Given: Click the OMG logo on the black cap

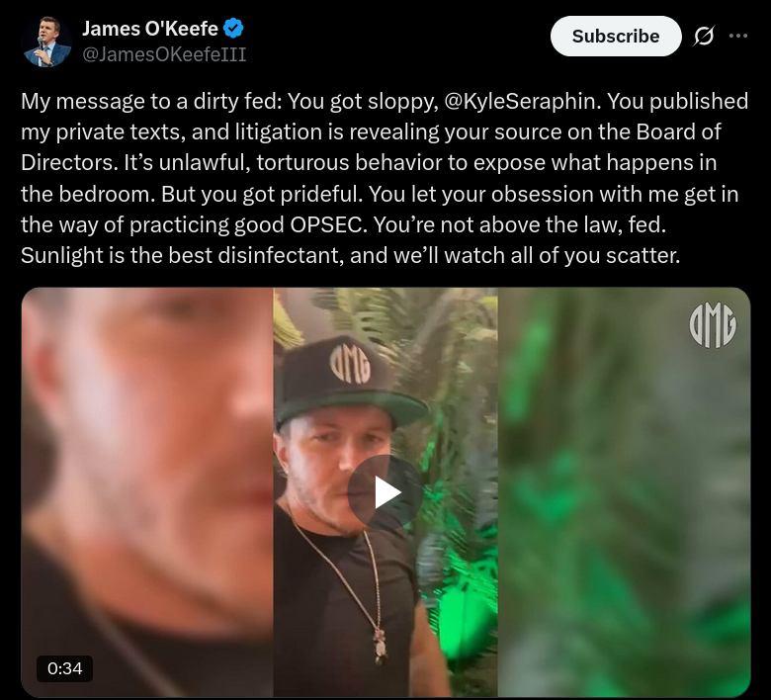Looking at the screenshot, I should pyautogui.click(x=350, y=364).
